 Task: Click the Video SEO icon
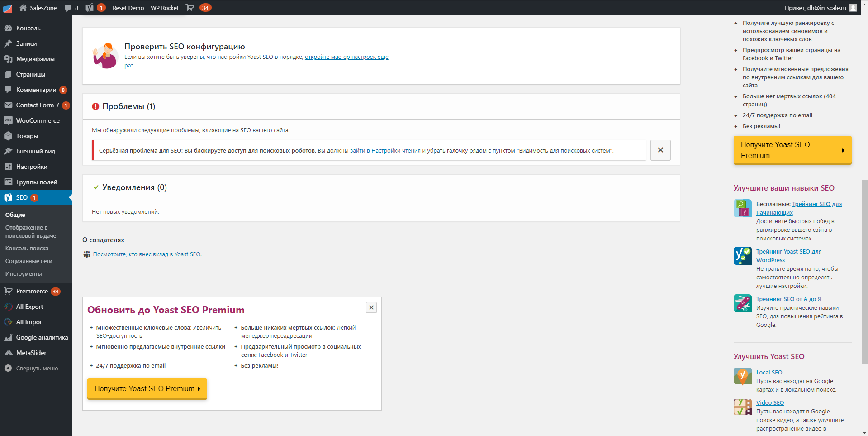click(x=742, y=407)
